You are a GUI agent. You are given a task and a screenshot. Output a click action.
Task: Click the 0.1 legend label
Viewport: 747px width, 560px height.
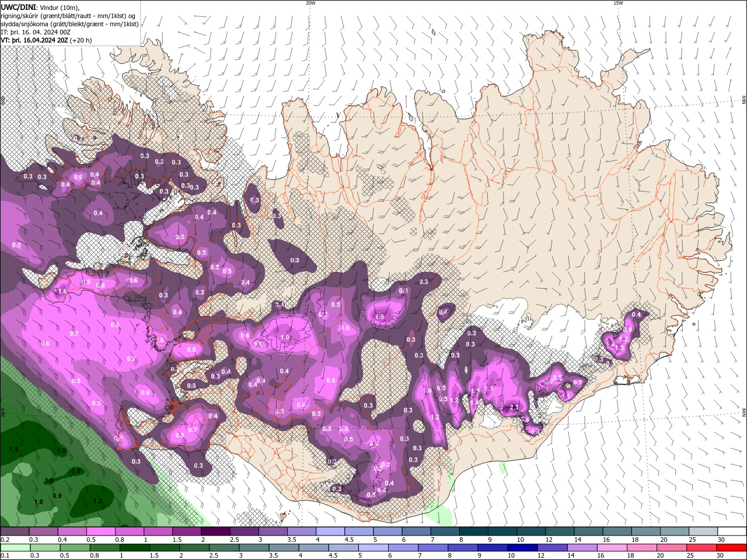pos(5,556)
